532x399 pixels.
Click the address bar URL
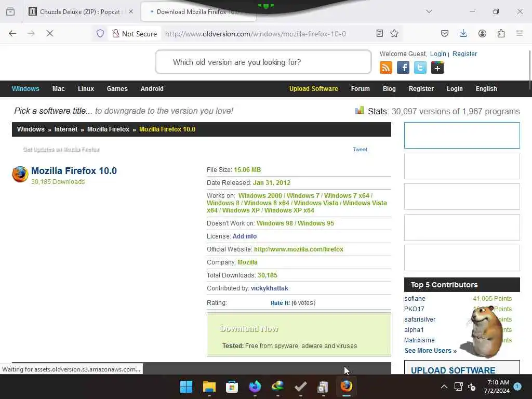(x=255, y=34)
